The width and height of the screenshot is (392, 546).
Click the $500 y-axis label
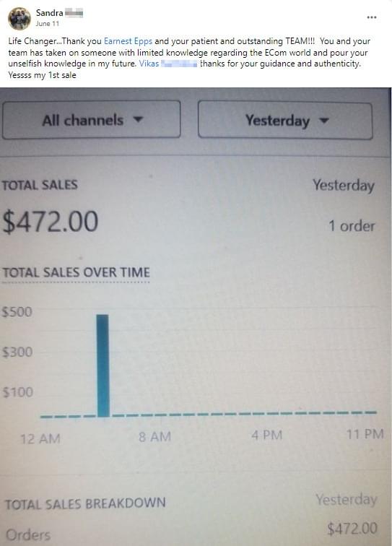17,312
